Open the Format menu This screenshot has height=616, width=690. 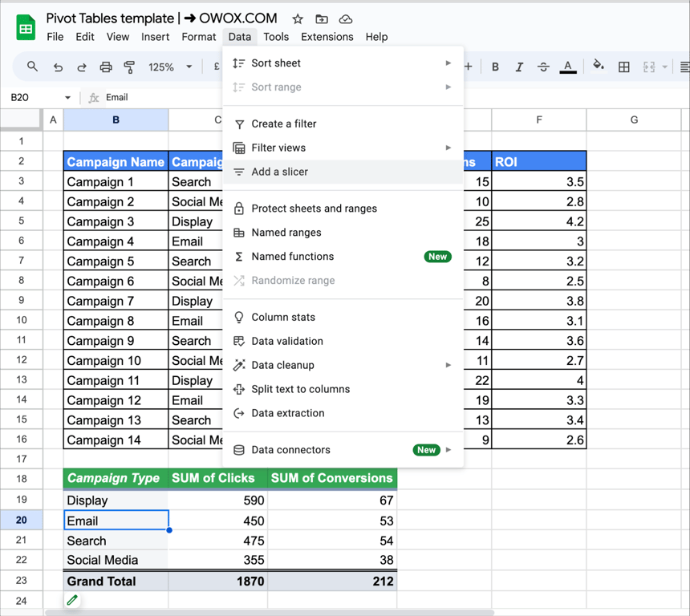[198, 37]
